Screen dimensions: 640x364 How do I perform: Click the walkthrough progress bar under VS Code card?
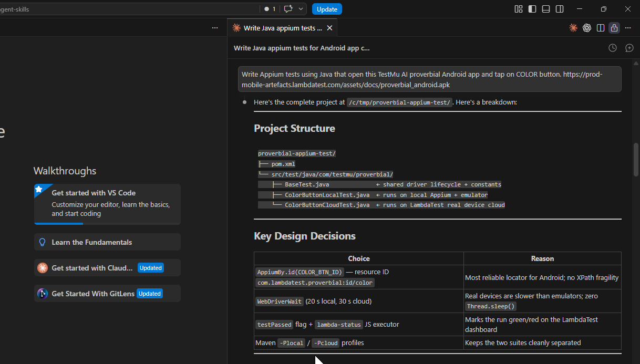coord(107,224)
